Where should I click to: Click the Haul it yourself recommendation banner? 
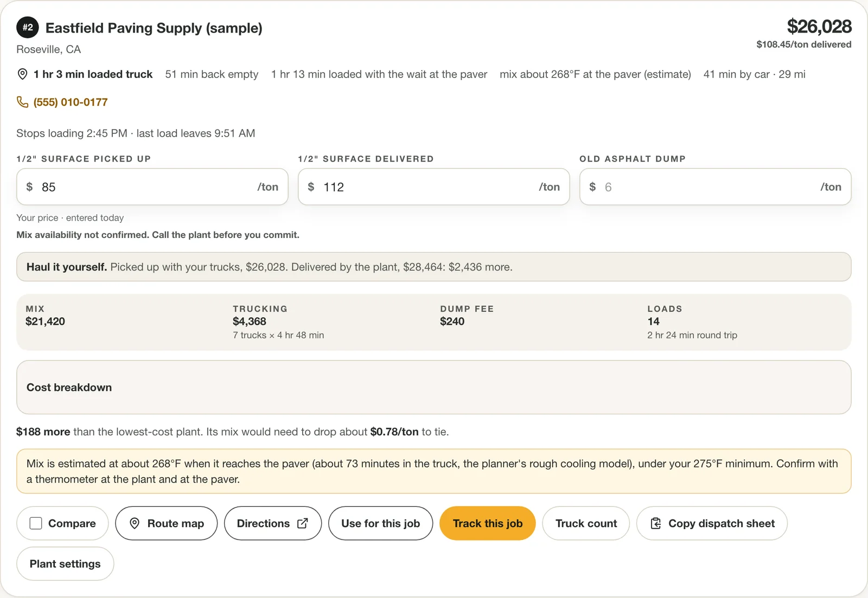pos(433,267)
